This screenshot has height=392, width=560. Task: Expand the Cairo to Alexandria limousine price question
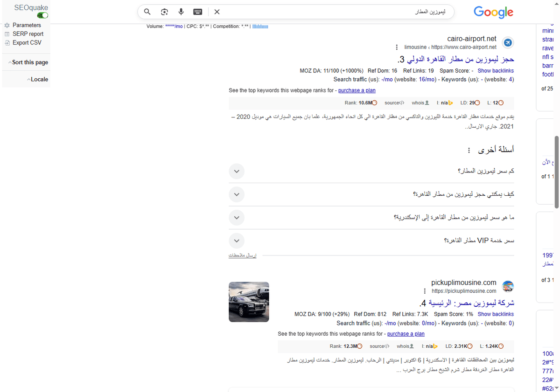[237, 217]
